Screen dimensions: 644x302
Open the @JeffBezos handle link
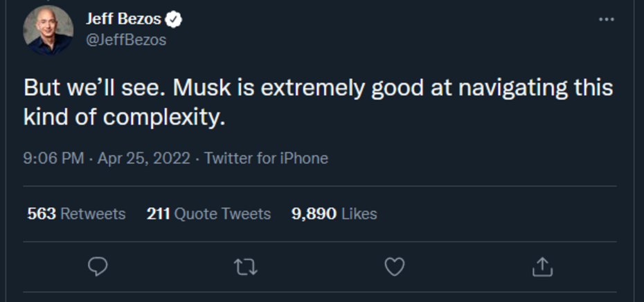pos(125,40)
